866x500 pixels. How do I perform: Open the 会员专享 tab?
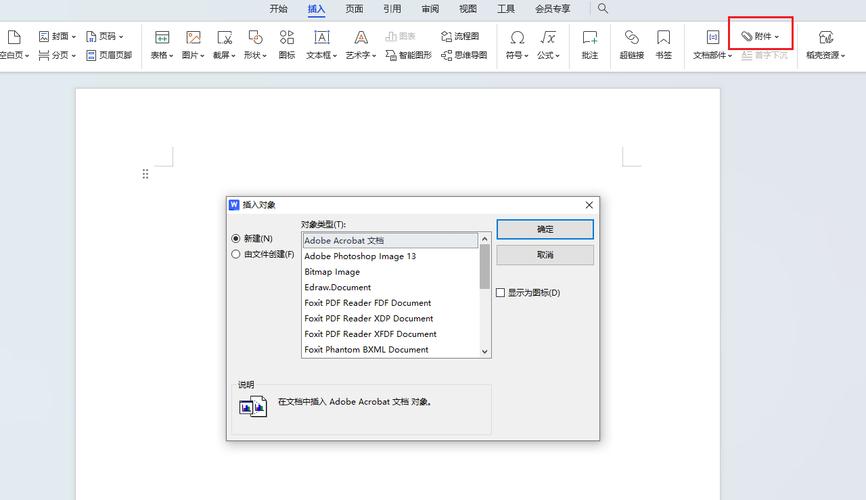tap(552, 9)
